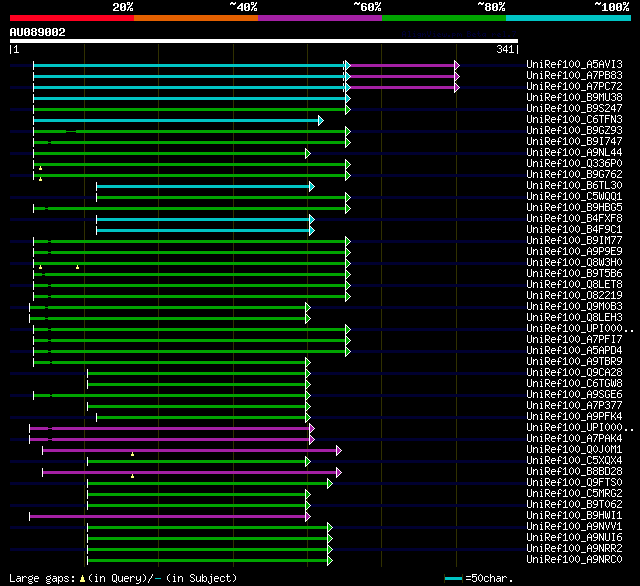640x586 pixels.
Task: Click UniRef100_A9P9E9 label
Action: coord(574,252)
